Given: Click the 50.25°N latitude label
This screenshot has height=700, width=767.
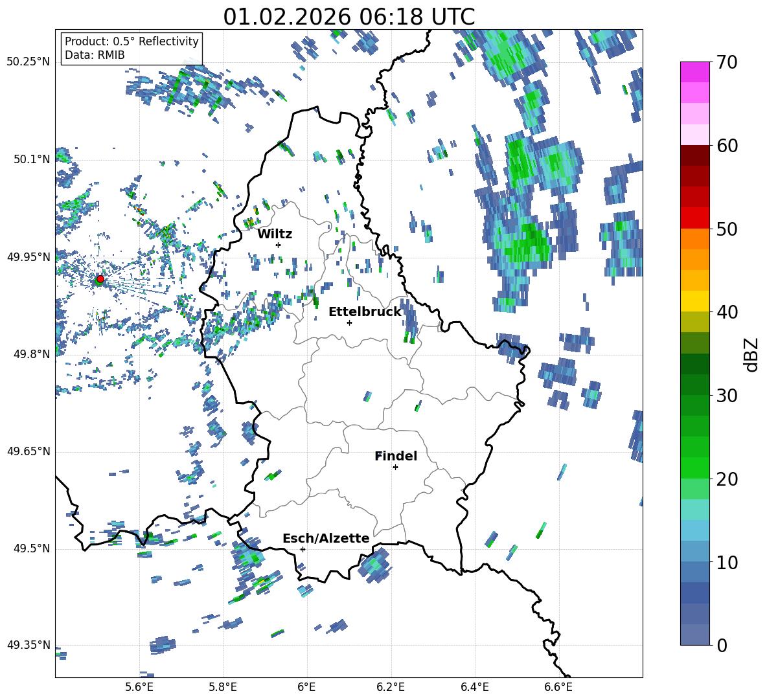Looking at the screenshot, I should click(x=29, y=62).
